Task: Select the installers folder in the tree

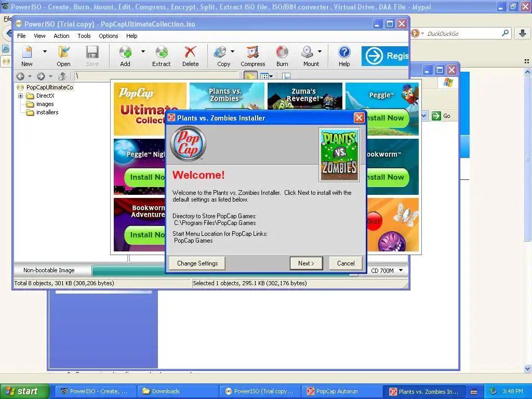Action: (x=47, y=112)
